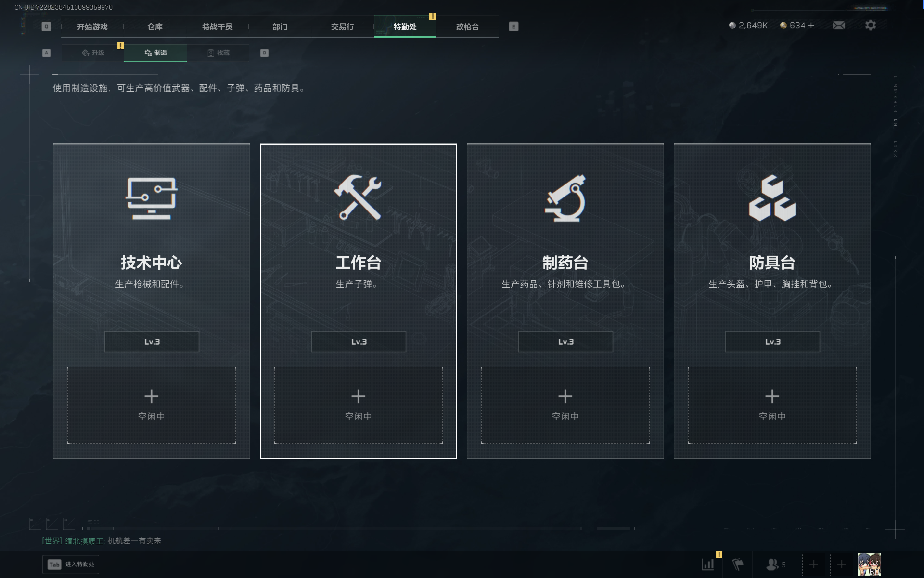Open the settings gear icon
The width and height of the screenshot is (924, 578).
[x=871, y=25]
